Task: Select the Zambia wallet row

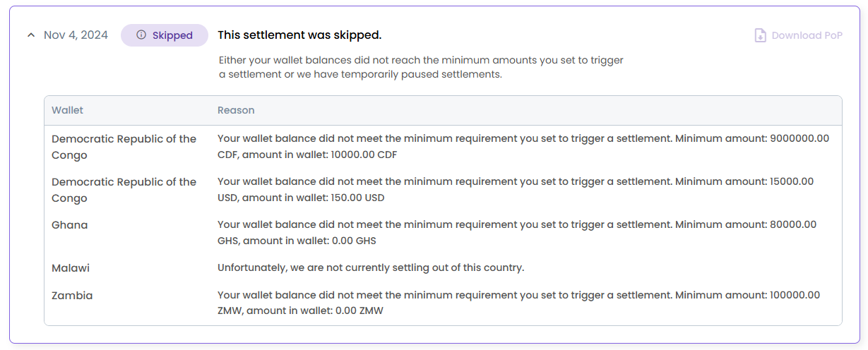Action: pyautogui.click(x=443, y=303)
